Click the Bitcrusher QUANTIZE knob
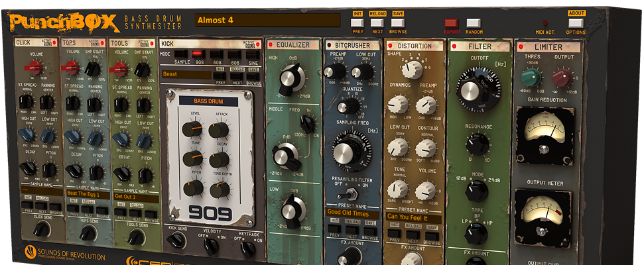This screenshot has width=644, height=265. pyautogui.click(x=350, y=107)
